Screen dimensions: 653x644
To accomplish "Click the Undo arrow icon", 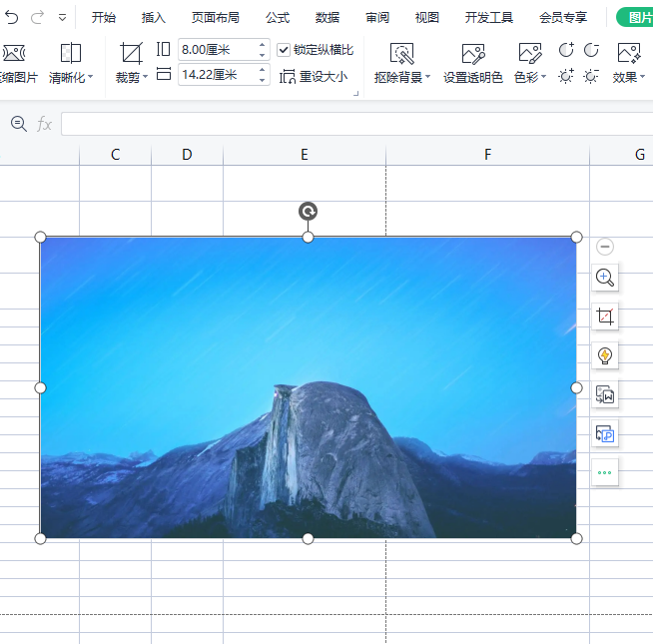I will pos(11,18).
